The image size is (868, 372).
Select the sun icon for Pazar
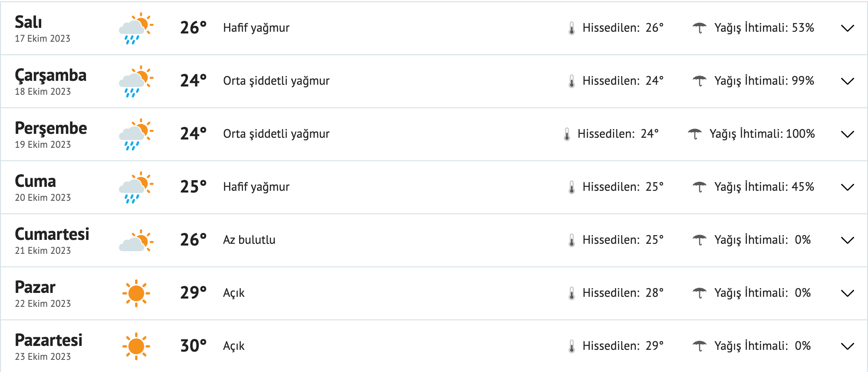point(136,293)
